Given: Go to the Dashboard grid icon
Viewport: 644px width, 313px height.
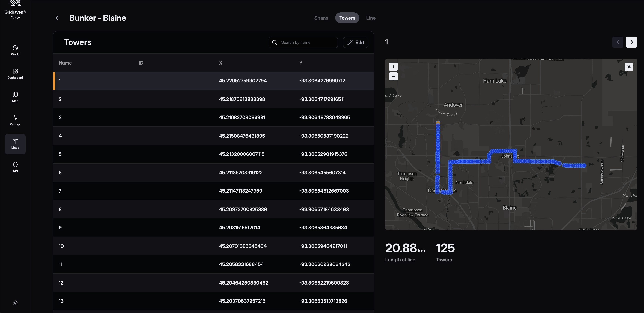Looking at the screenshot, I should [x=15, y=71].
